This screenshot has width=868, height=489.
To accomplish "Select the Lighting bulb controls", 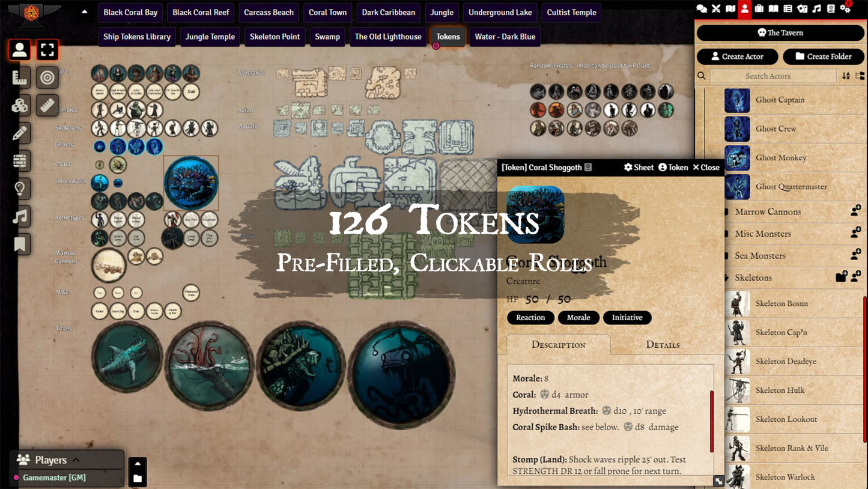I will click(20, 189).
